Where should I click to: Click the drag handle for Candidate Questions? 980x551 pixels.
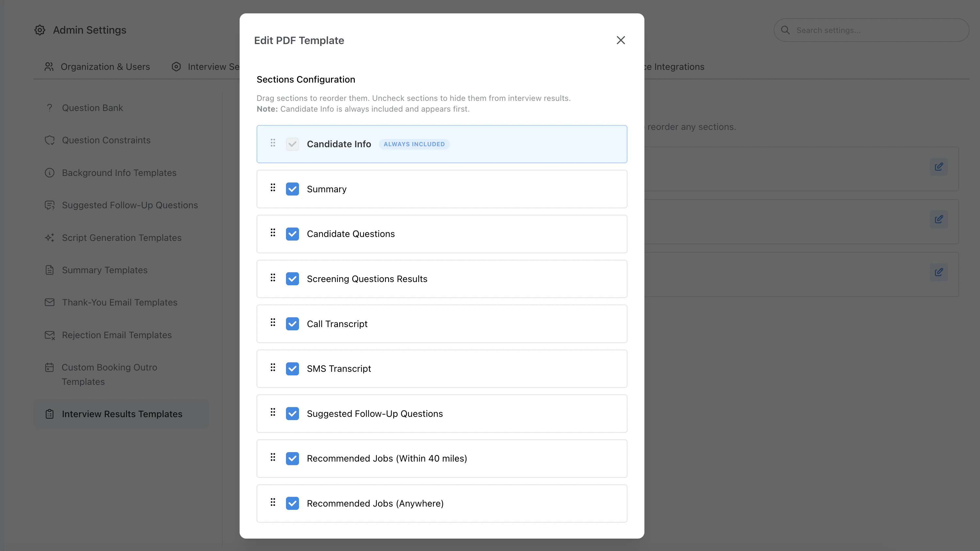point(273,232)
